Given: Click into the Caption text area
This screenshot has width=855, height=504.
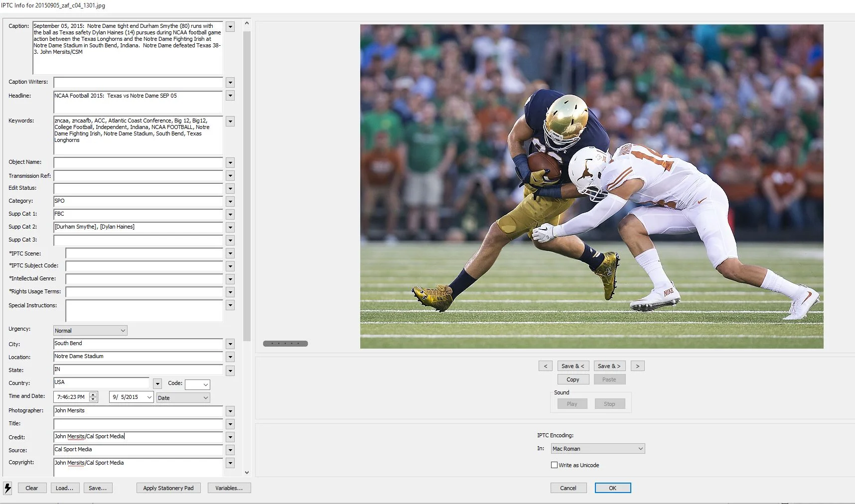Looking at the screenshot, I should click(128, 48).
